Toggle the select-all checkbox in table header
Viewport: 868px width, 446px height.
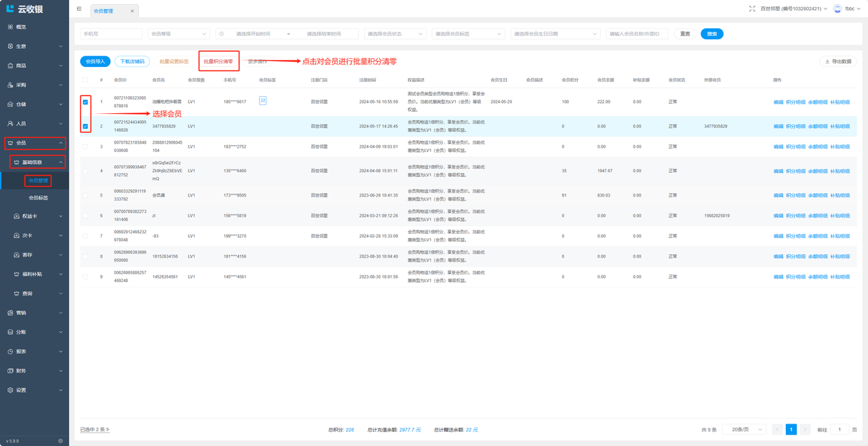point(85,80)
